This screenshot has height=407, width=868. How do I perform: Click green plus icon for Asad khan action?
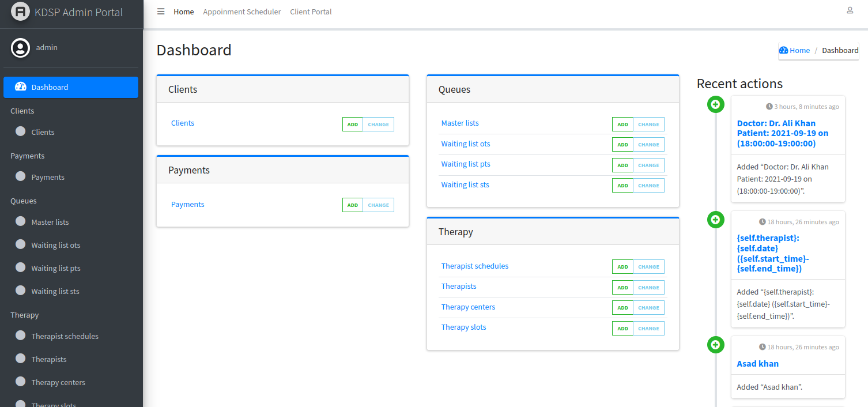coord(715,345)
